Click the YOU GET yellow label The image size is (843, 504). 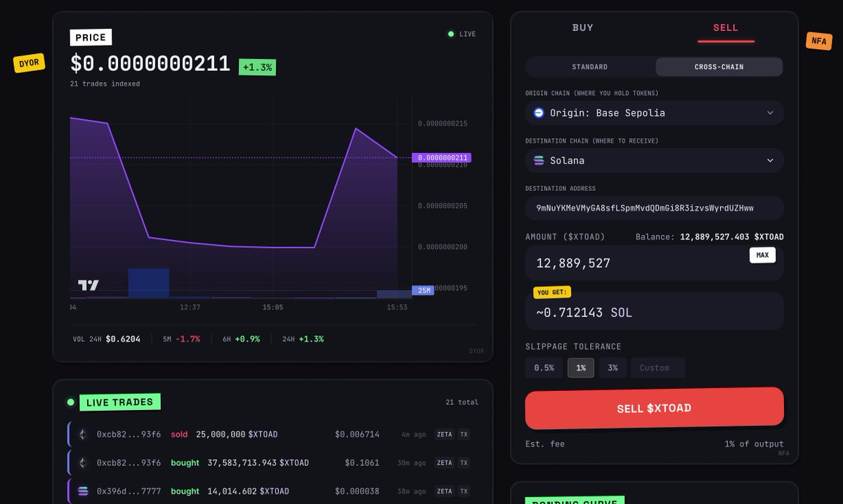coord(552,292)
